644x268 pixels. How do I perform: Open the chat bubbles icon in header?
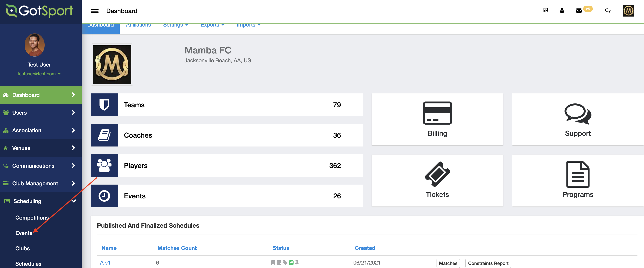(608, 11)
